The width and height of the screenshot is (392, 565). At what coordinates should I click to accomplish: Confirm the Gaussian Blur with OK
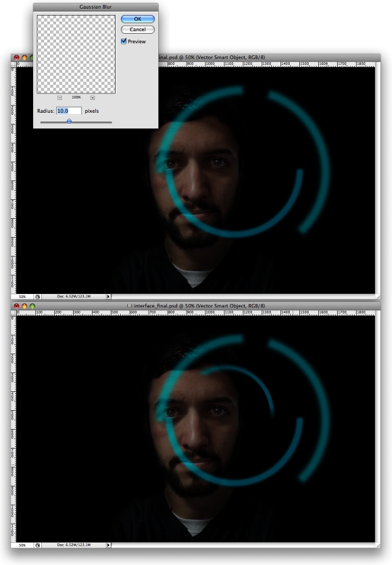pyautogui.click(x=138, y=19)
